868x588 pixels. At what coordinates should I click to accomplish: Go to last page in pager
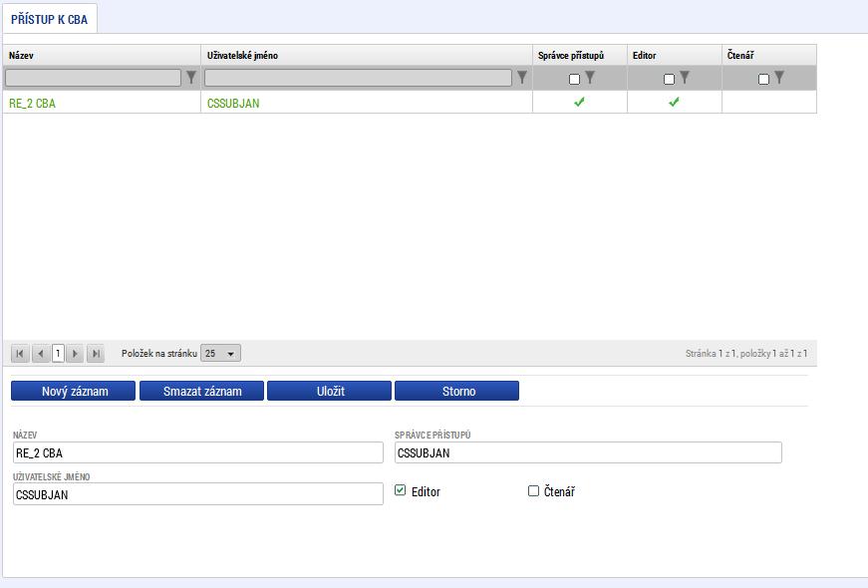[x=96, y=353]
